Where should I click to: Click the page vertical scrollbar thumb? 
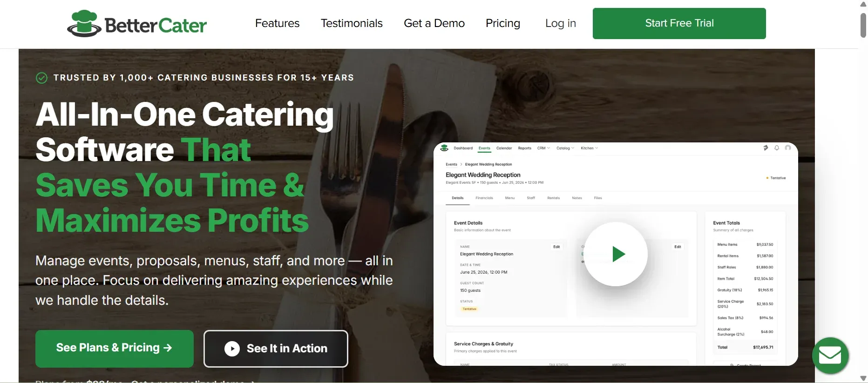coord(863,25)
